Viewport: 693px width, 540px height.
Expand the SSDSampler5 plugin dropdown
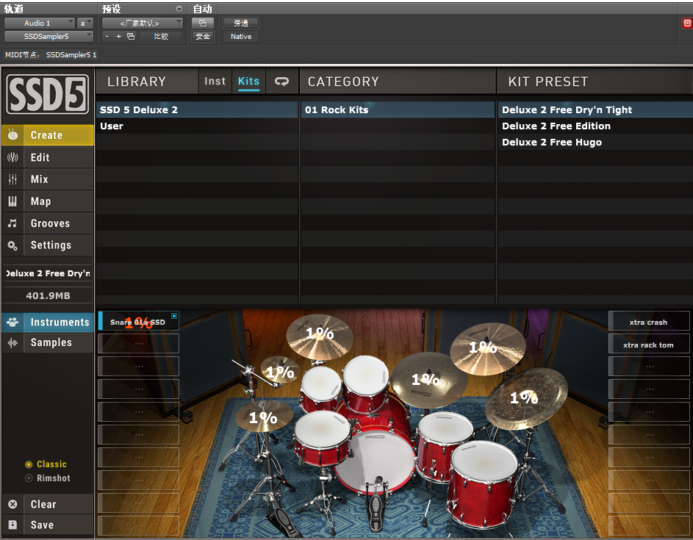point(48,36)
